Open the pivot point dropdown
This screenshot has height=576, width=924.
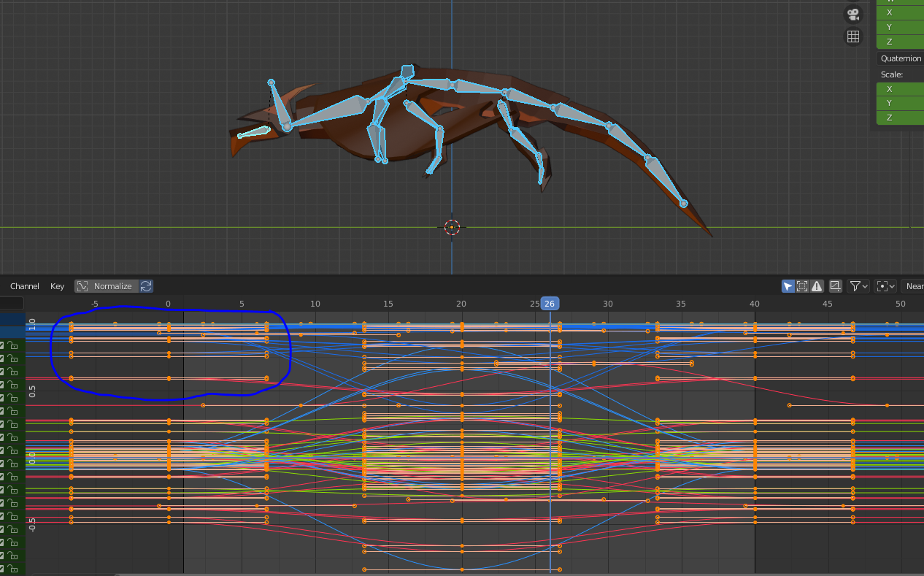[886, 286]
